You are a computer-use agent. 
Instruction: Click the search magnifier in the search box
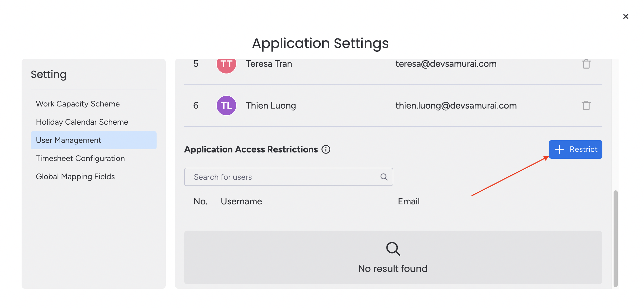pyautogui.click(x=384, y=177)
